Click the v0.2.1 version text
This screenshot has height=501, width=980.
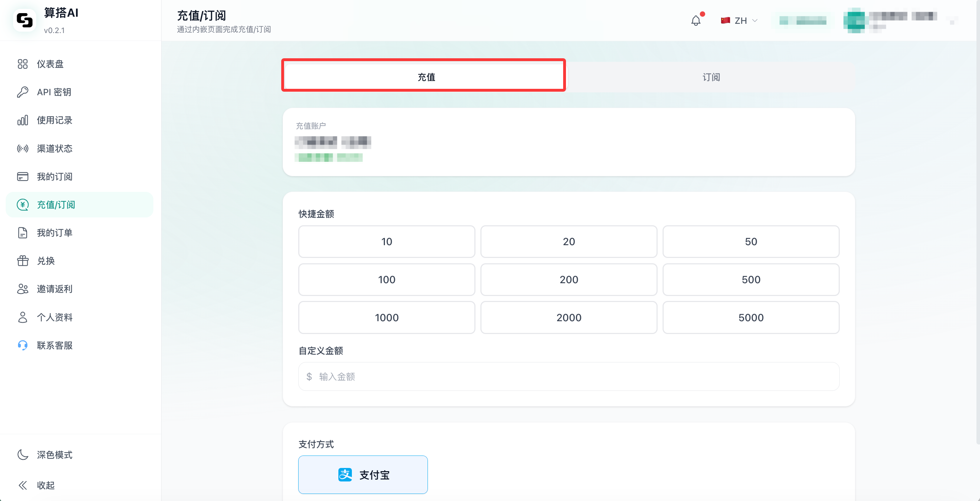[x=54, y=31]
